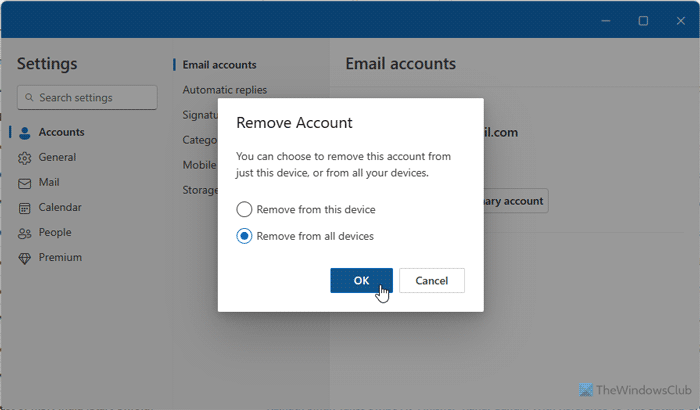
Task: Click the General gear icon
Action: point(25,157)
